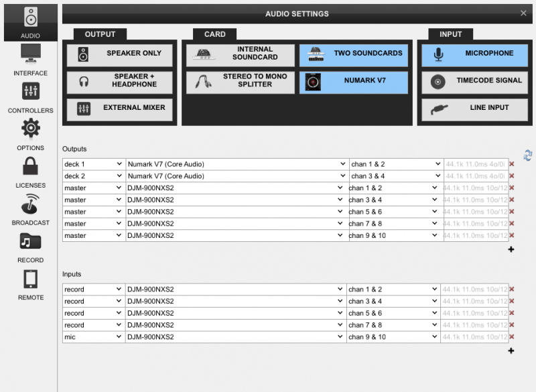Toggle the Numark V7 card option
Viewport: 536px width, 392px height.
coord(354,82)
